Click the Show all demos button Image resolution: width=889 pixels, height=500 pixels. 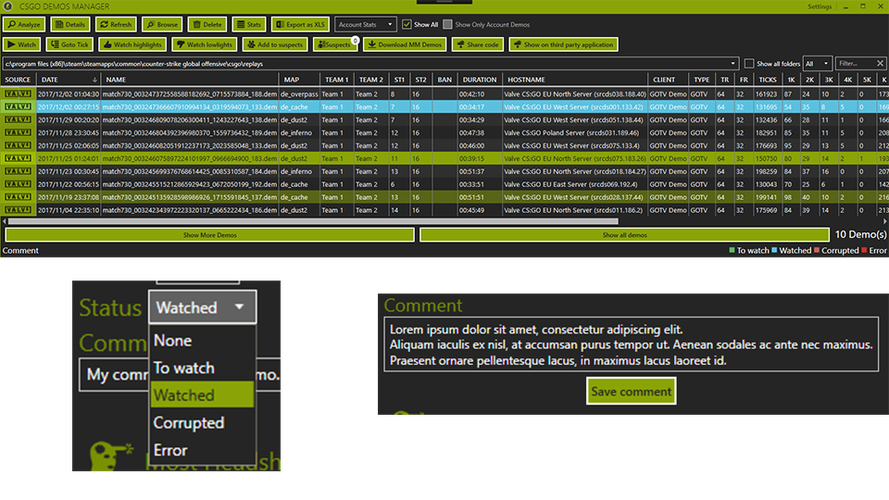(624, 235)
